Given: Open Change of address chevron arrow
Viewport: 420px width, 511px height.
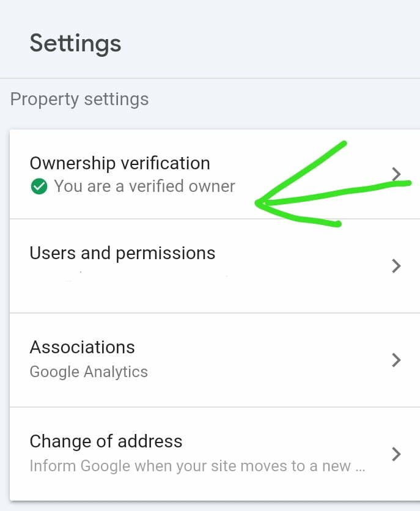Looking at the screenshot, I should pos(396,454).
